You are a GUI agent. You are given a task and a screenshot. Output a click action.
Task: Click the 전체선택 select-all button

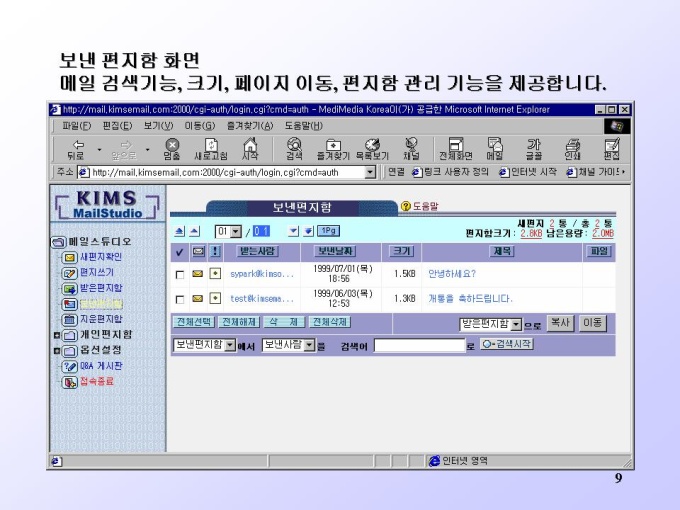pyautogui.click(x=194, y=322)
